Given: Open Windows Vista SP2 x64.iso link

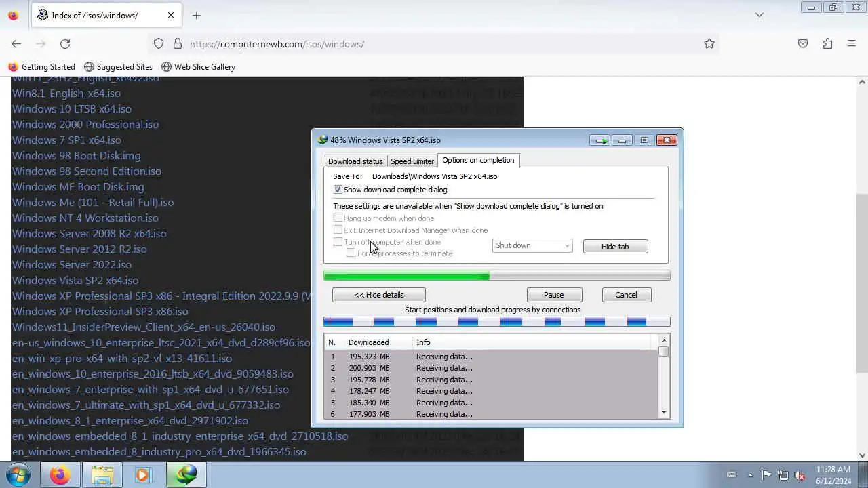Looking at the screenshot, I should (x=75, y=280).
